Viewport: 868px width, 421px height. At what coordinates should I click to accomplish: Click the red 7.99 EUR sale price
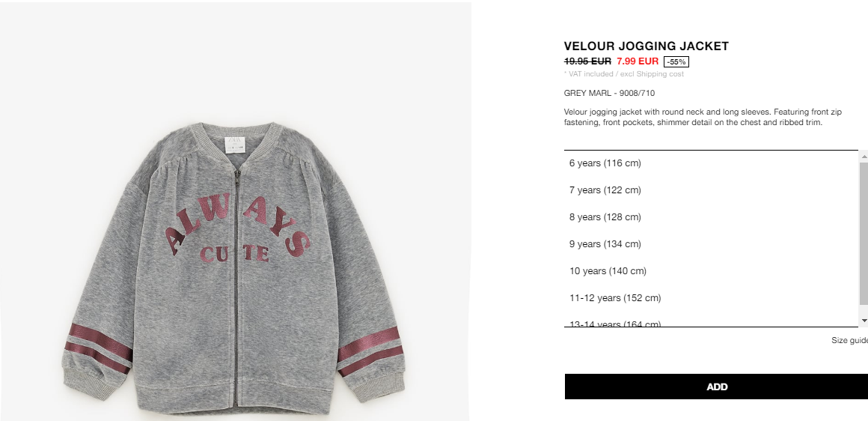coord(638,61)
